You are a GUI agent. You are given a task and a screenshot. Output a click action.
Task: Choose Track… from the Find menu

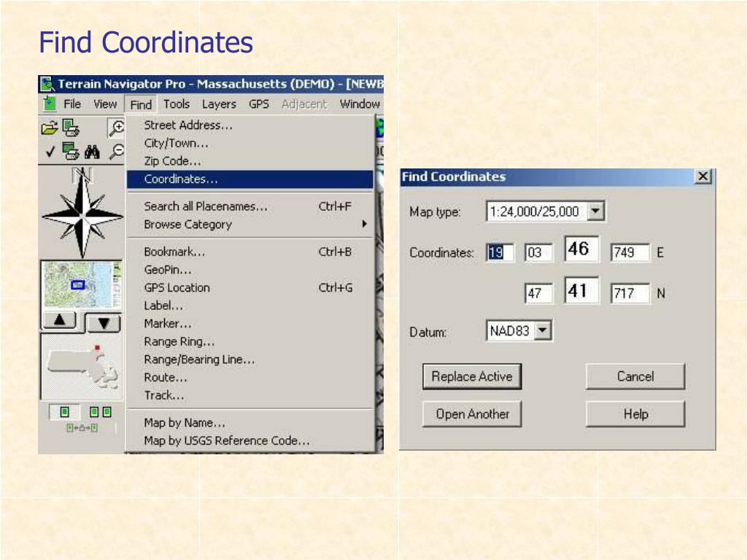point(249,395)
